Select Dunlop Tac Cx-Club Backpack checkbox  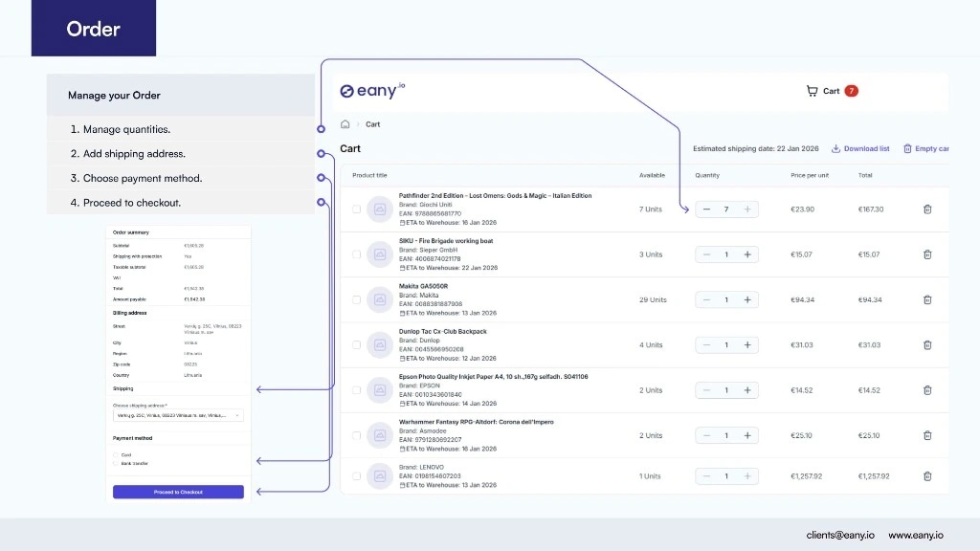[356, 344]
